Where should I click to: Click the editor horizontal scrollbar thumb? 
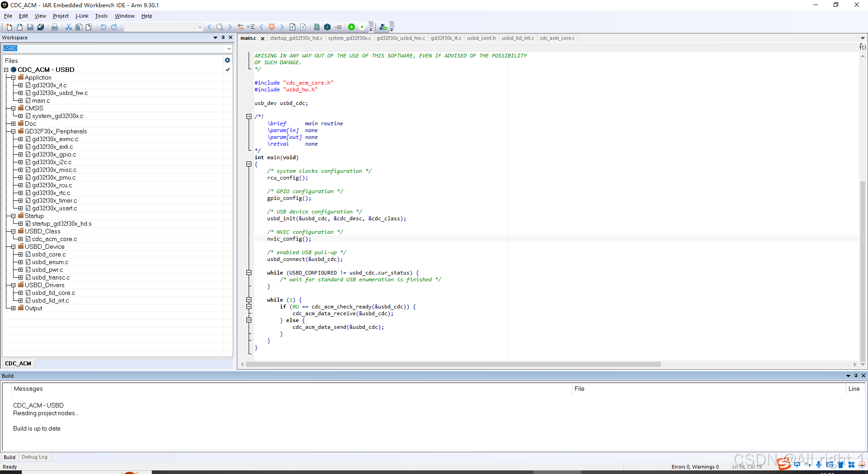click(x=453, y=364)
